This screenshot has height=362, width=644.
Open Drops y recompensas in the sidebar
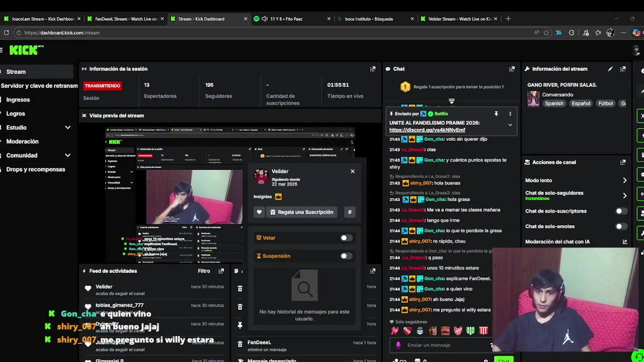click(x=36, y=169)
